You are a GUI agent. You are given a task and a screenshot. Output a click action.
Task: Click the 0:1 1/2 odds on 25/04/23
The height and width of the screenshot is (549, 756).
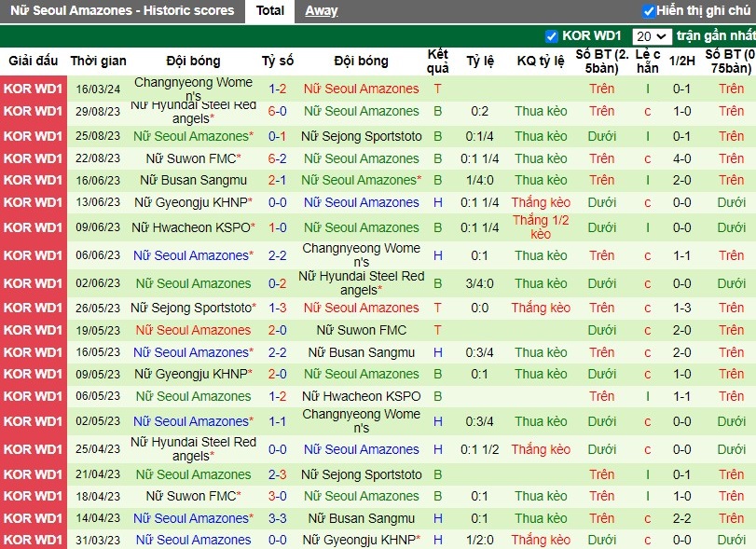(x=480, y=449)
